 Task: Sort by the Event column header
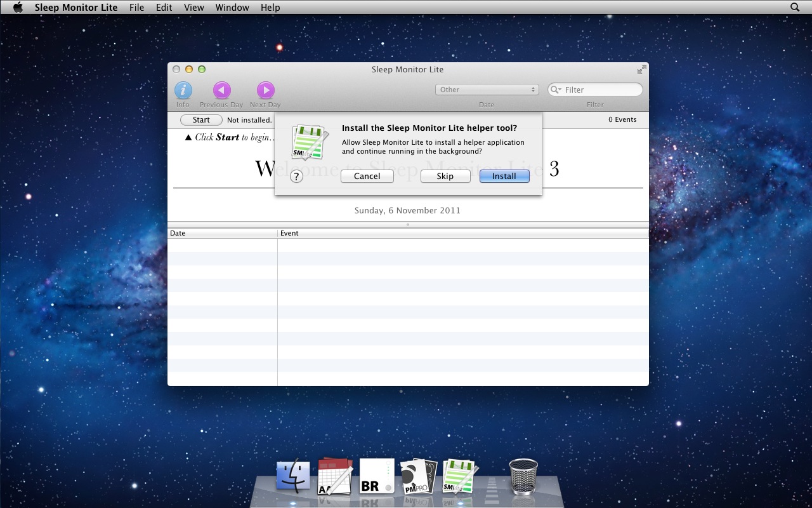(x=463, y=233)
